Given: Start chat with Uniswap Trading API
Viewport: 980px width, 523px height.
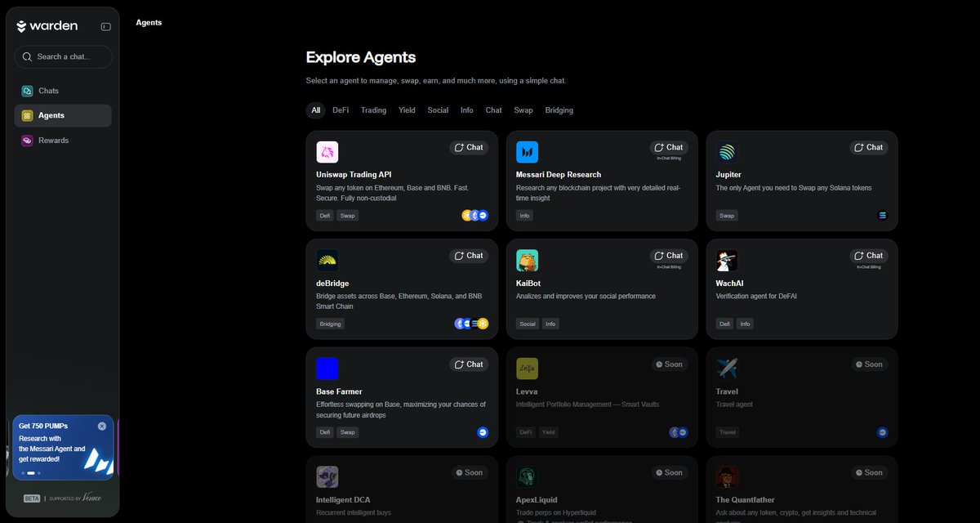Looking at the screenshot, I should pos(469,148).
